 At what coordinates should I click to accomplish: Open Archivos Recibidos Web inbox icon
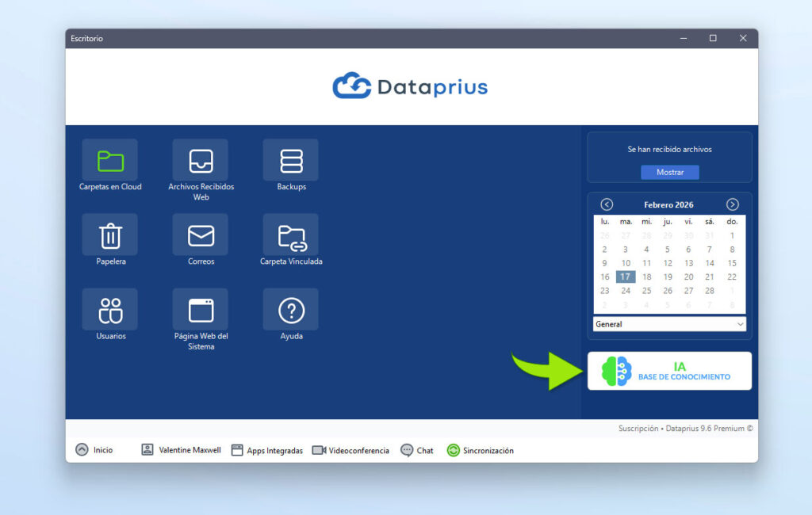coord(201,161)
